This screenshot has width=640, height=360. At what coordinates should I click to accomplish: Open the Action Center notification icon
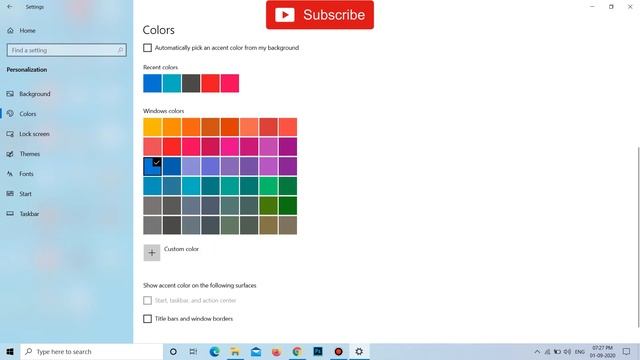(626, 351)
